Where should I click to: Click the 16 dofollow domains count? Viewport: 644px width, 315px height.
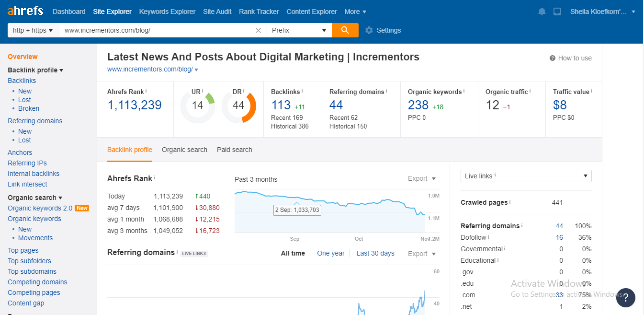tap(559, 237)
